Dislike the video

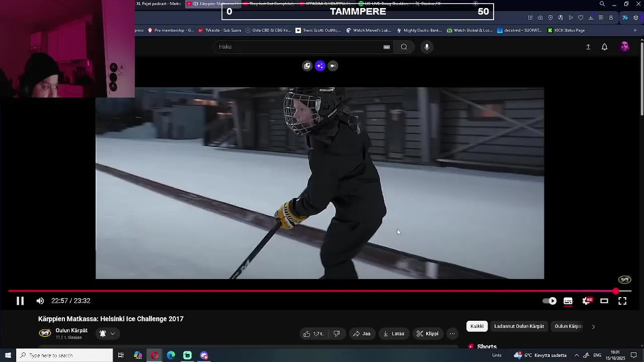[x=337, y=333]
